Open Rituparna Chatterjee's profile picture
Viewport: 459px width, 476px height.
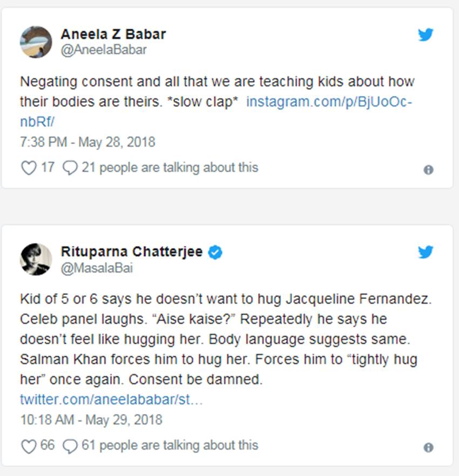(x=36, y=259)
